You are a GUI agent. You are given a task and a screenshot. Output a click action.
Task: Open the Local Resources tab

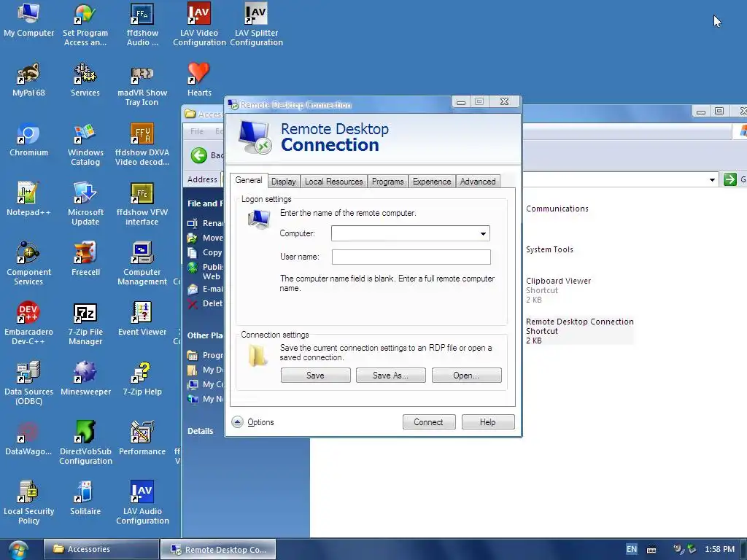pyautogui.click(x=333, y=182)
